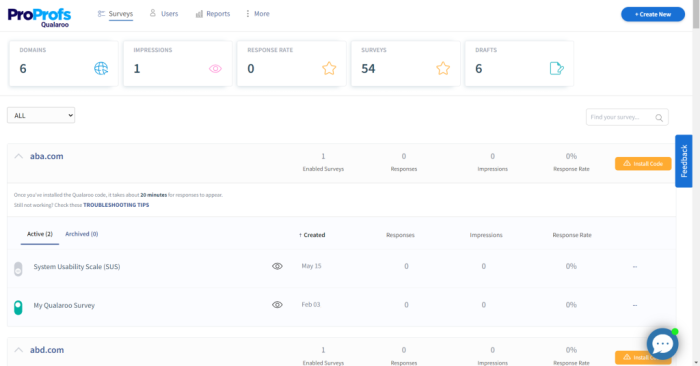Viewport: 700px width, 366px height.
Task: Open the More menu
Action: click(x=258, y=14)
